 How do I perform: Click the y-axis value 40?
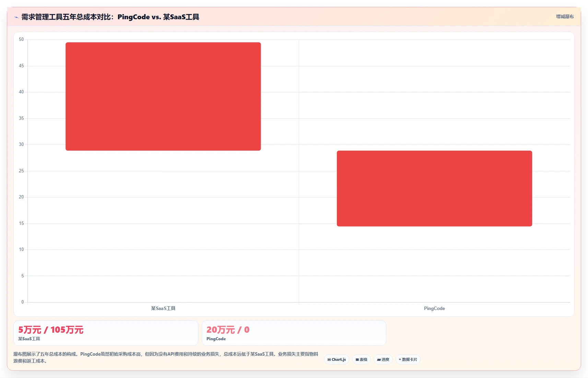[21, 92]
